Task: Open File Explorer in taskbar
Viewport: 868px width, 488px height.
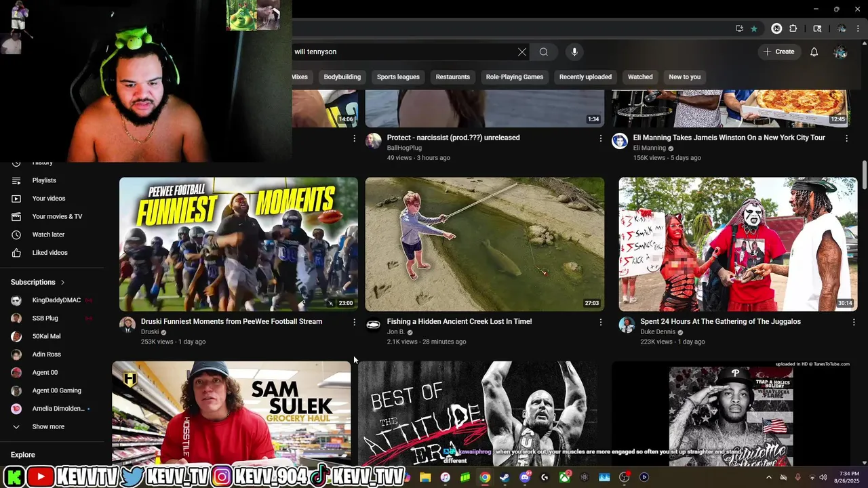Action: (x=425, y=477)
